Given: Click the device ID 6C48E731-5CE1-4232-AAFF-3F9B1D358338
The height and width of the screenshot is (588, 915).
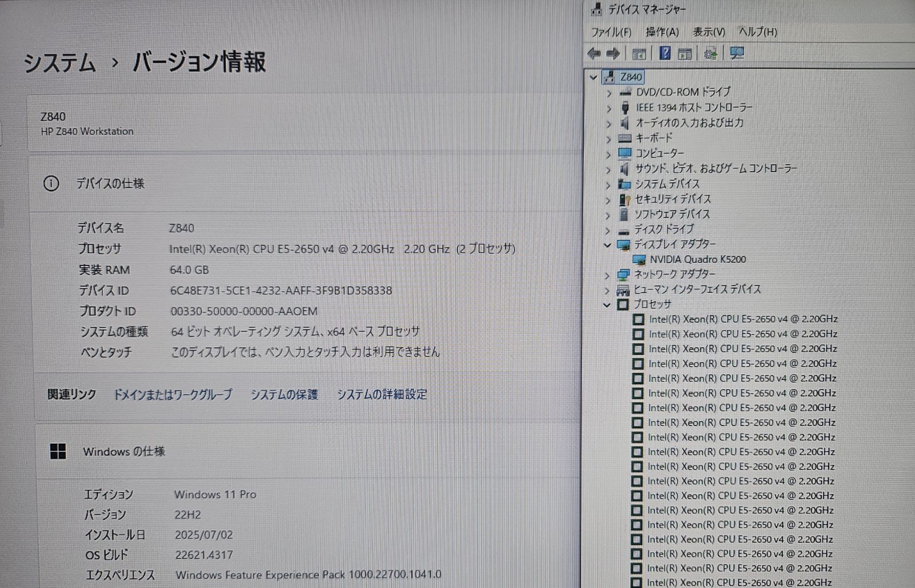Looking at the screenshot, I should [x=281, y=291].
